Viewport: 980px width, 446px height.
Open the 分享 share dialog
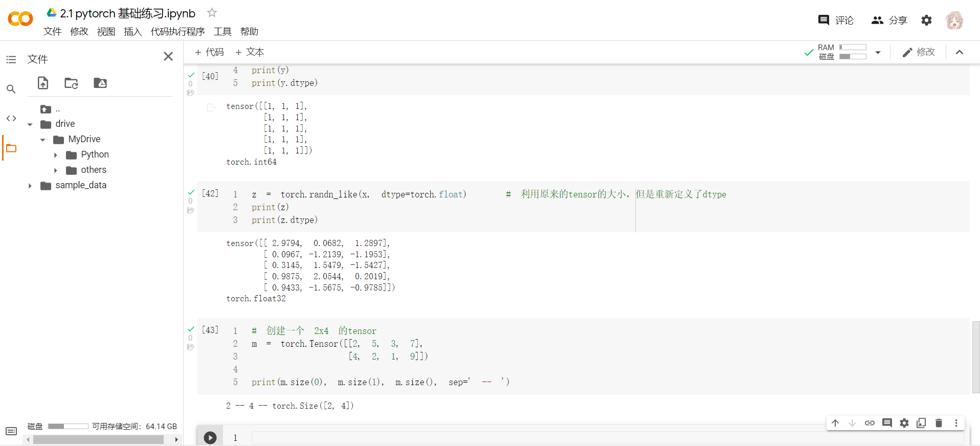point(889,20)
